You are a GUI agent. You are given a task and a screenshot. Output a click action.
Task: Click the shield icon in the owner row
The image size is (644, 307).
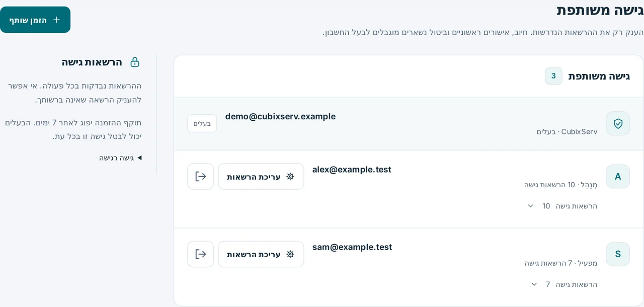coord(618,123)
